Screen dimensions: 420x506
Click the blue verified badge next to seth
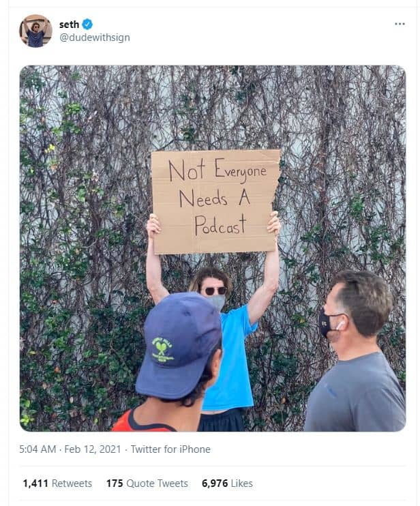pyautogui.click(x=87, y=24)
